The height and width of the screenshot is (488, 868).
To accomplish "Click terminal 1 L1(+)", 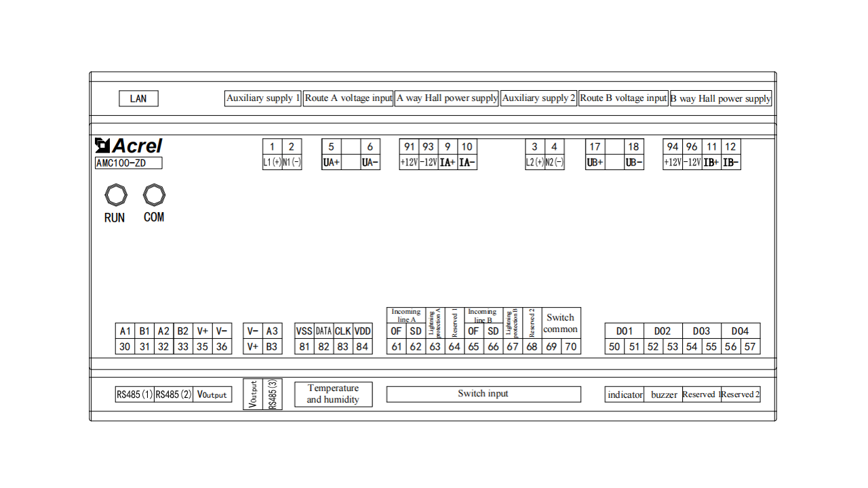I will tap(273, 155).
